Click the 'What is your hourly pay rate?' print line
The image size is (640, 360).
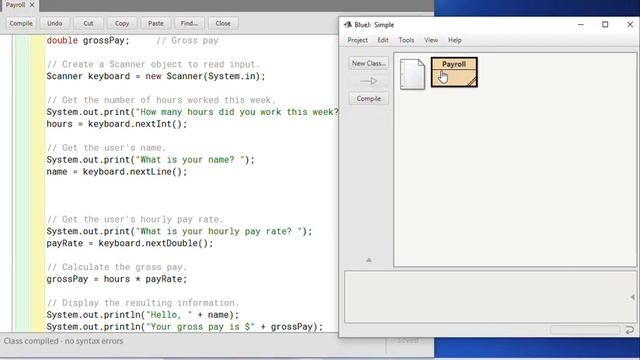179,231
